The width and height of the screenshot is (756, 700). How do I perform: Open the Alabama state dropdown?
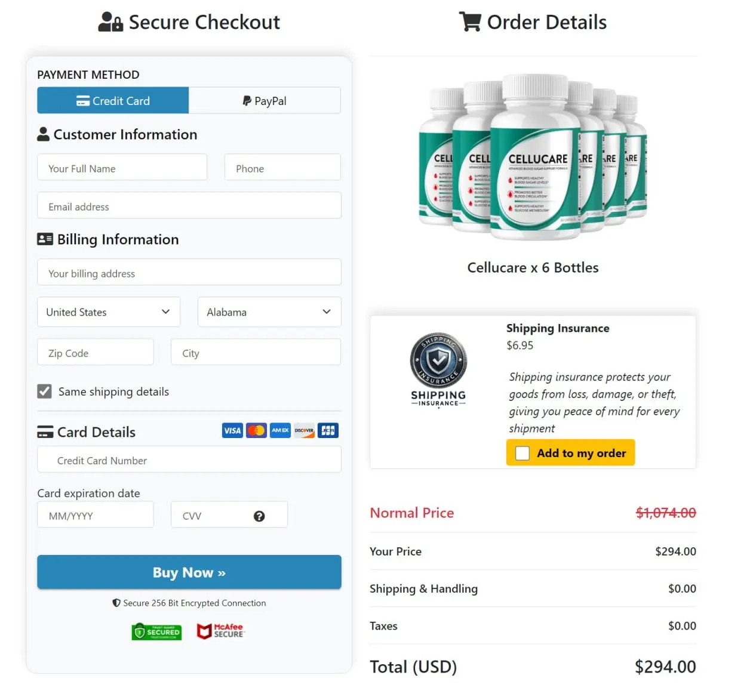point(269,312)
